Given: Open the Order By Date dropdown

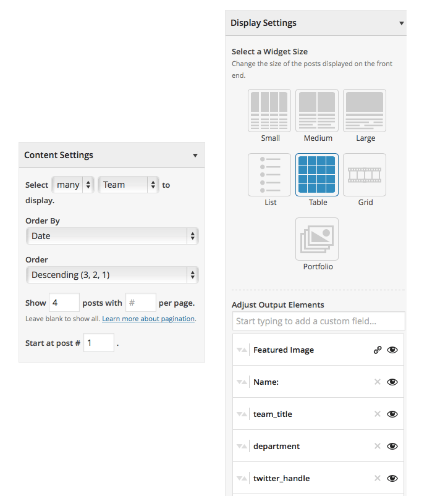Looking at the screenshot, I should (112, 236).
